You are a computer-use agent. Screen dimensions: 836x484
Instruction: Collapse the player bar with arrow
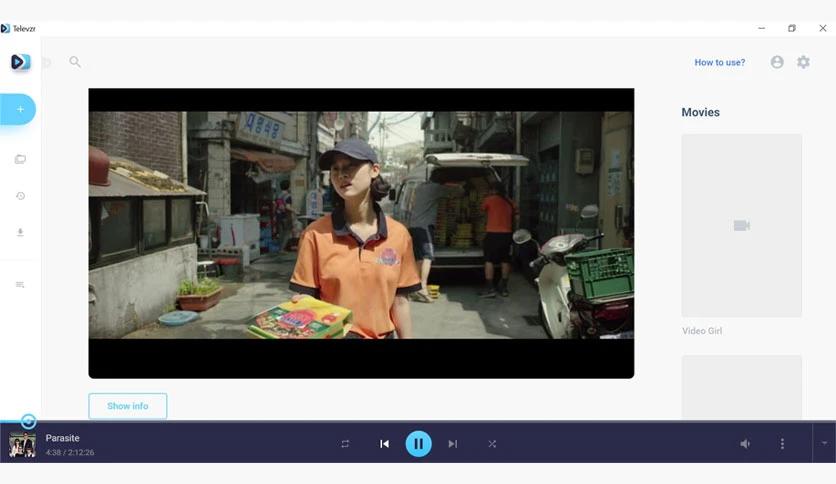(x=824, y=443)
